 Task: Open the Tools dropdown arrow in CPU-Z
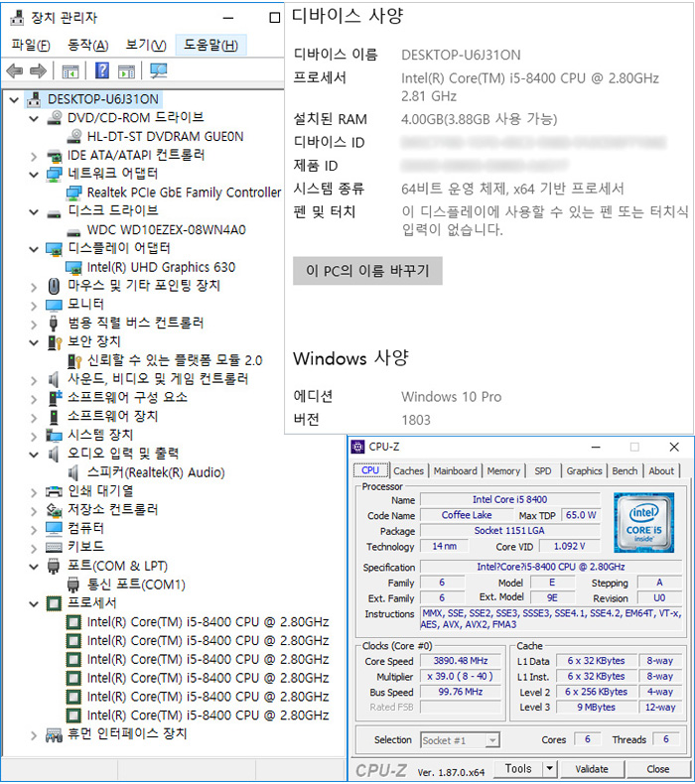coord(549,768)
